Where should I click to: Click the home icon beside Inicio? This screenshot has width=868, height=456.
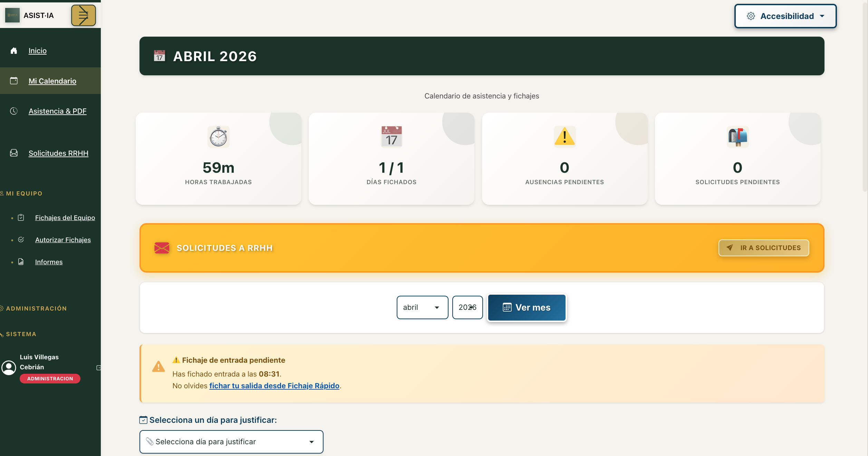coord(14,51)
